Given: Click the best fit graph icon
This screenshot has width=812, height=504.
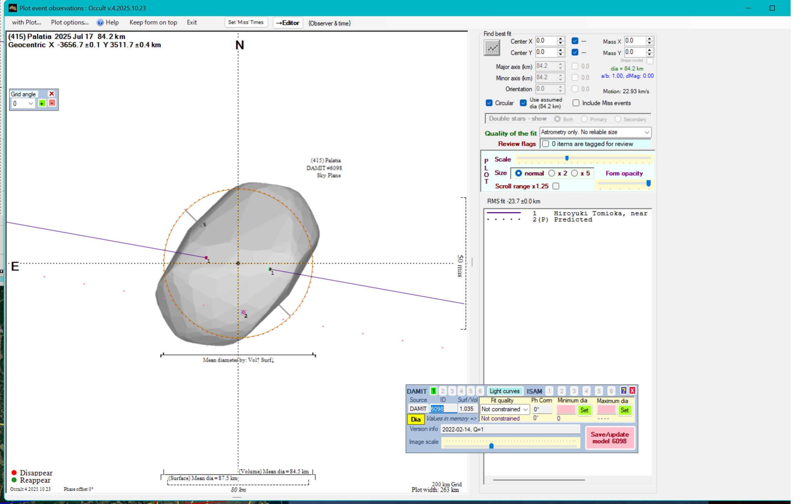Looking at the screenshot, I should click(491, 48).
